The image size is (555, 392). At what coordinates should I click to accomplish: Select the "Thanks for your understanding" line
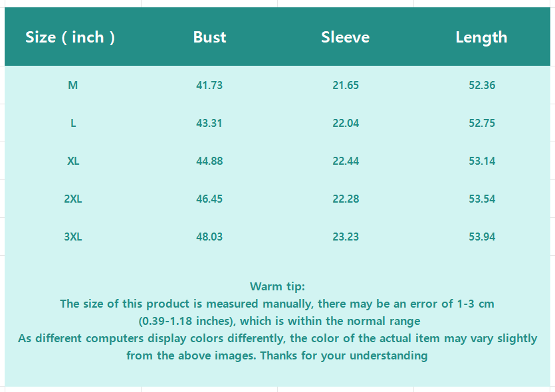[277, 355]
